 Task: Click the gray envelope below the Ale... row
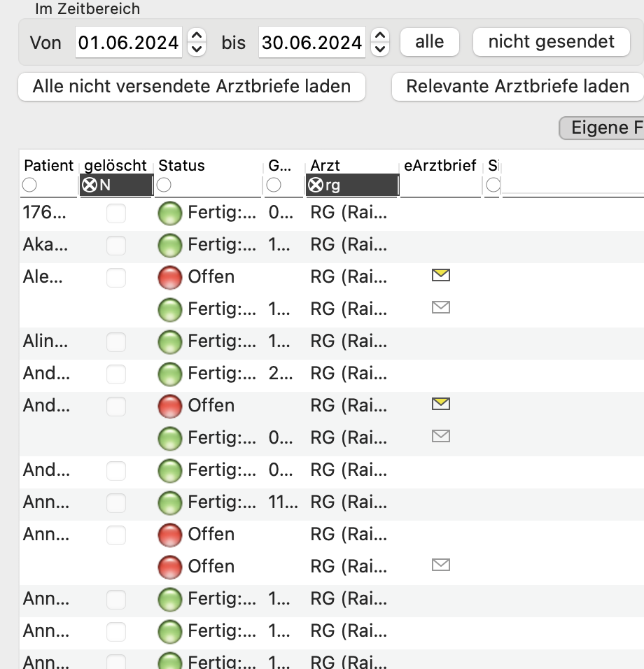pyautogui.click(x=441, y=307)
